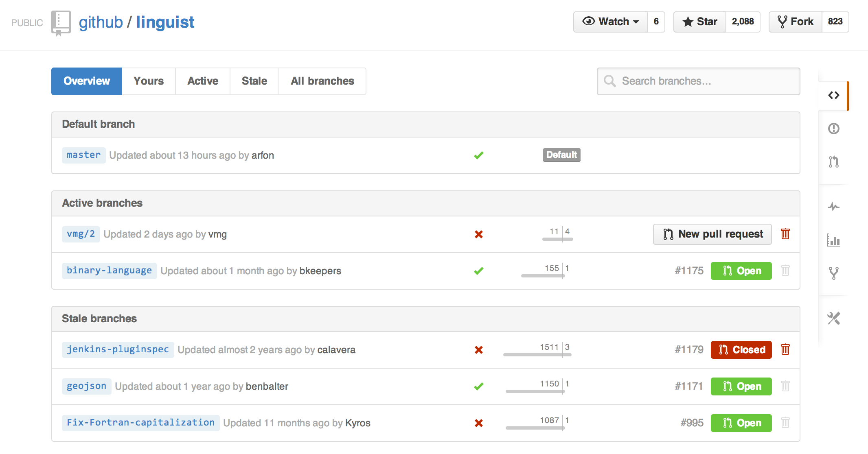Open pull request button for geojson
The height and width of the screenshot is (454, 868).
click(741, 386)
